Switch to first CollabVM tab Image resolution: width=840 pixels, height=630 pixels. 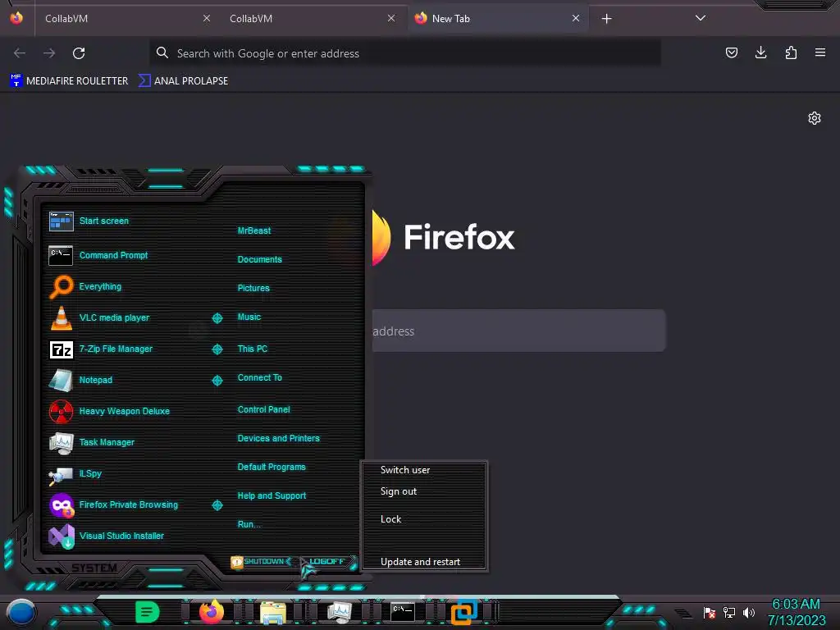point(126,18)
